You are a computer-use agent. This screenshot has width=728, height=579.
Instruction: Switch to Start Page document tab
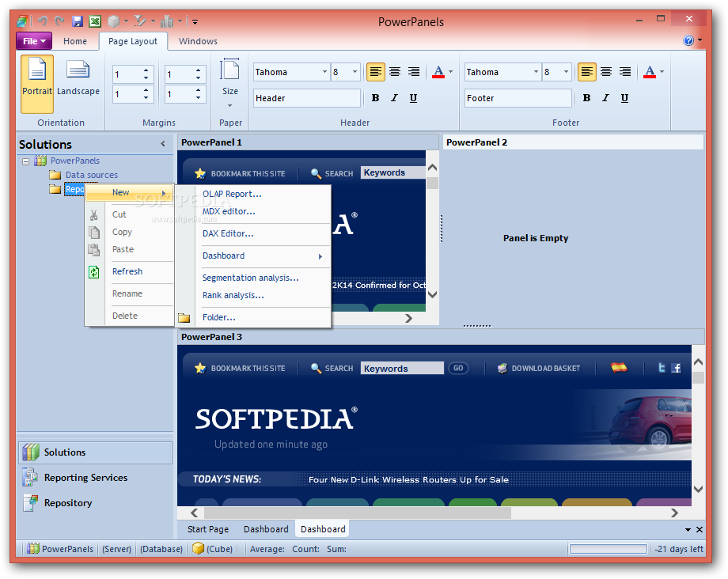point(208,529)
